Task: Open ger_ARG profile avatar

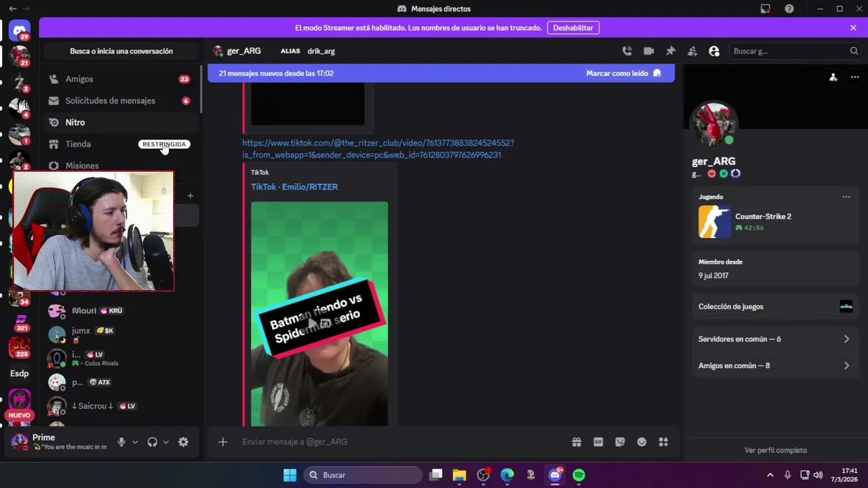Action: [713, 125]
